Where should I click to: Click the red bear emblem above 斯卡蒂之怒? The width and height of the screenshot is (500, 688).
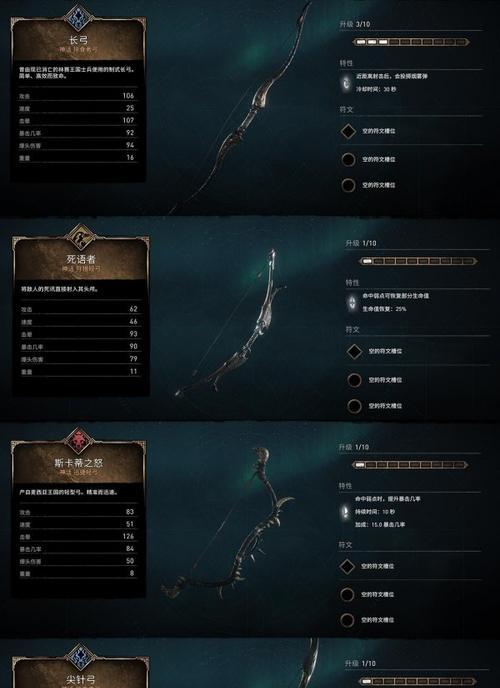[x=78, y=440]
